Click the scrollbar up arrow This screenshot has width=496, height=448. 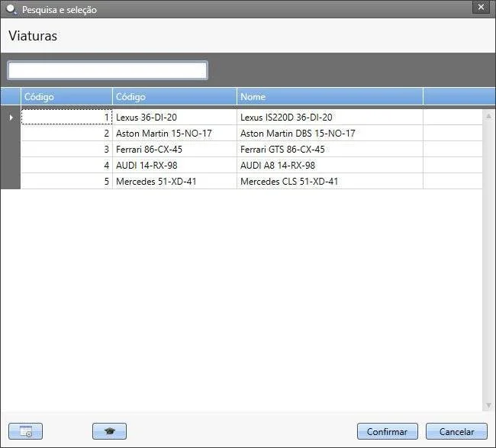[x=488, y=116]
